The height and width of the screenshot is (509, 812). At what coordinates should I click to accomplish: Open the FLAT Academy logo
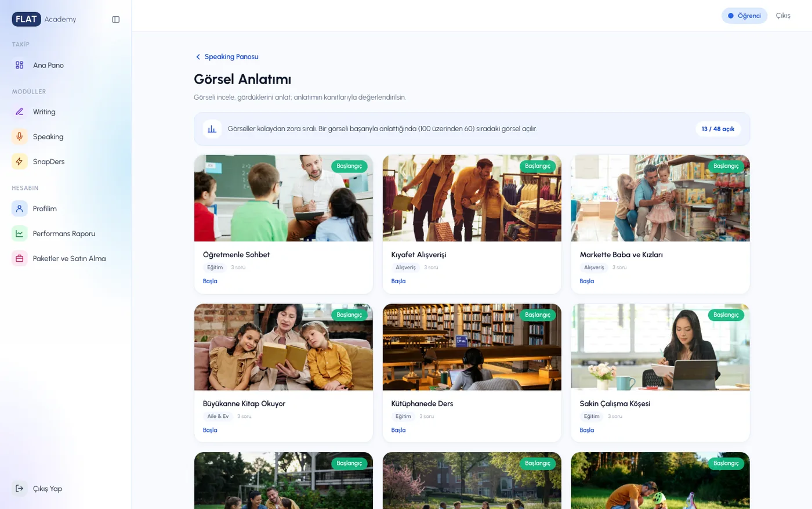[44, 19]
